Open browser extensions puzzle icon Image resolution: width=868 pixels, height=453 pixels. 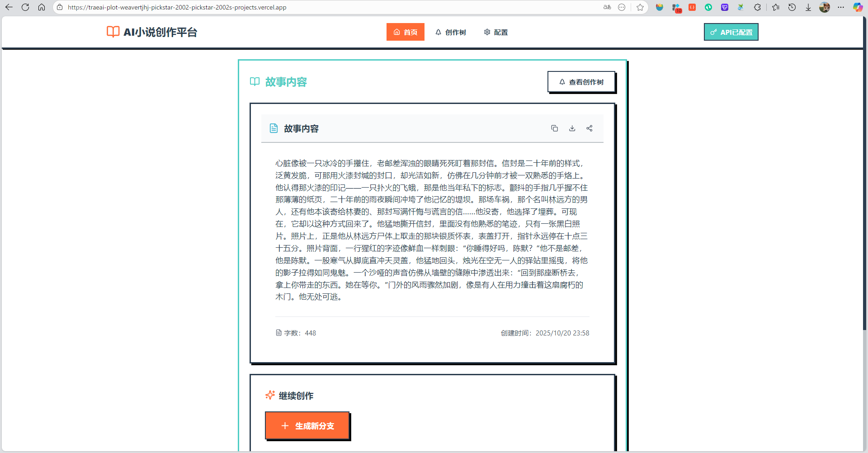[x=757, y=7]
